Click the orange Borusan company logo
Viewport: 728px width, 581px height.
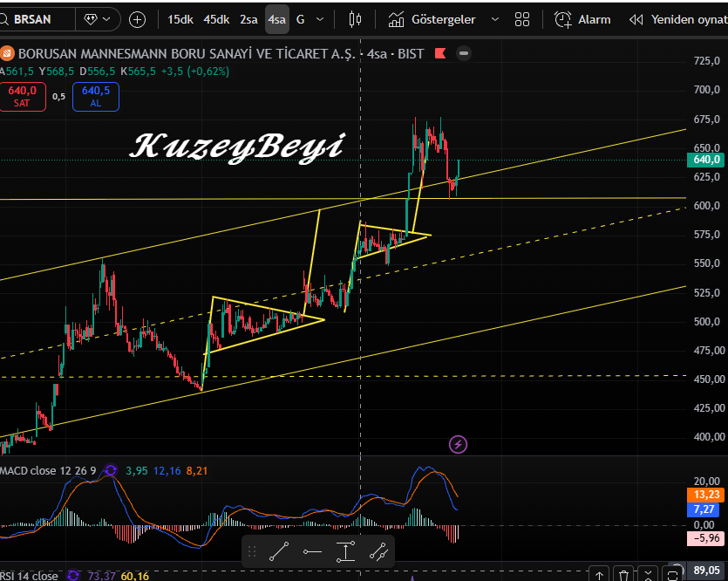click(x=7, y=53)
